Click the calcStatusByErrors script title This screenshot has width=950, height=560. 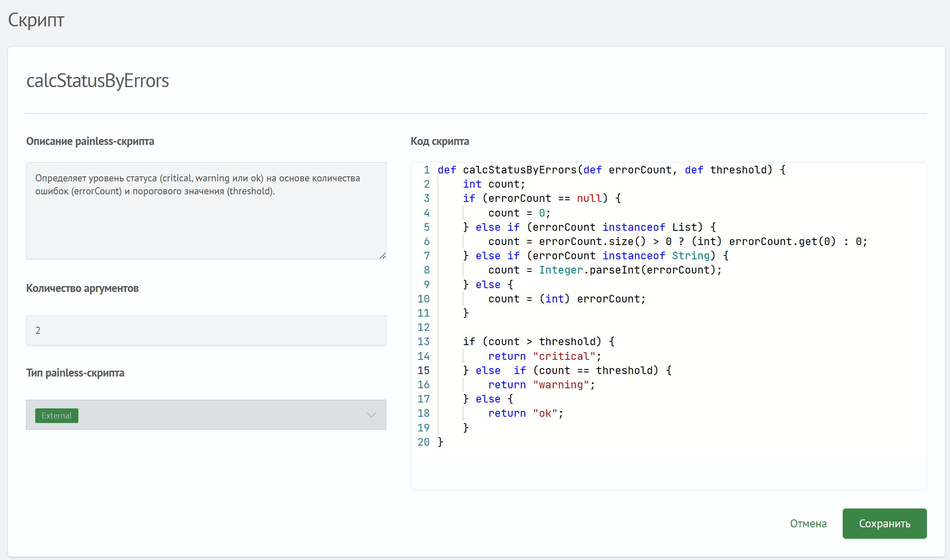coord(97,80)
